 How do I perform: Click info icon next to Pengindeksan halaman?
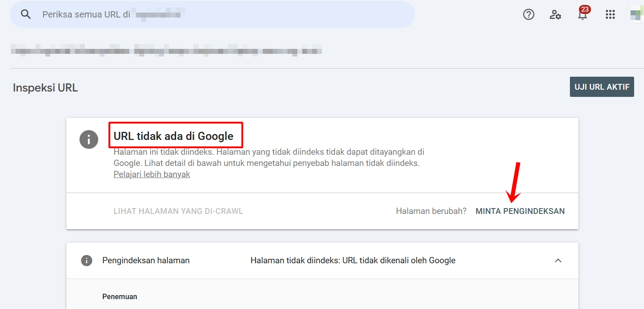87,260
